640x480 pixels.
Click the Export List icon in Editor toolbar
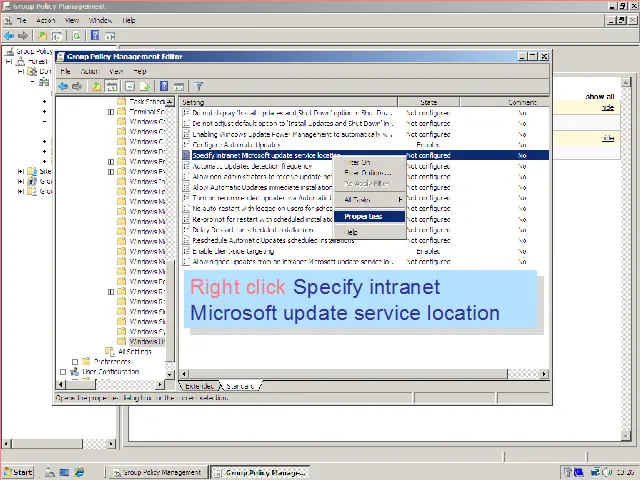point(145,86)
